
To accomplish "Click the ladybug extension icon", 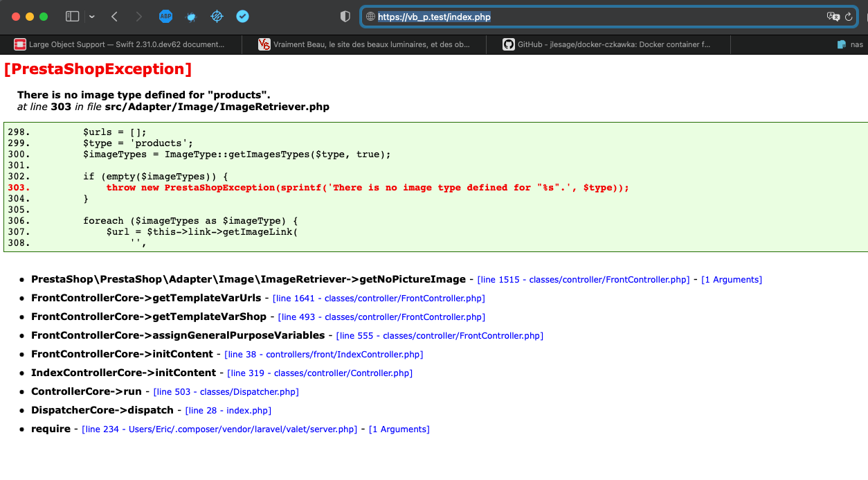I will pos(191,16).
